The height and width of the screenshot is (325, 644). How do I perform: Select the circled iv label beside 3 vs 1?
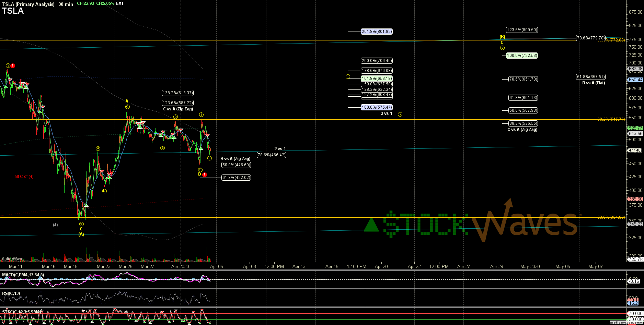[x=400, y=114]
